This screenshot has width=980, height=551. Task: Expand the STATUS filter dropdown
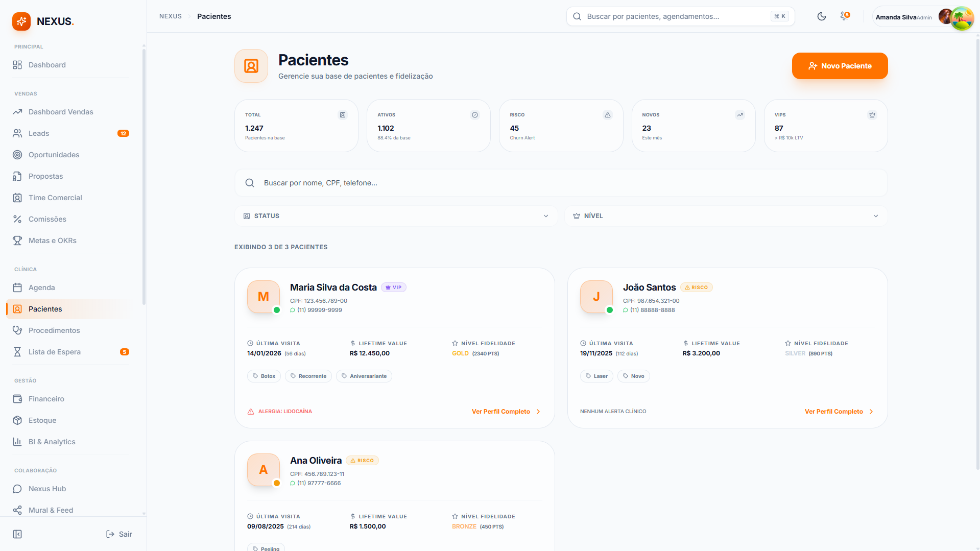pos(396,216)
